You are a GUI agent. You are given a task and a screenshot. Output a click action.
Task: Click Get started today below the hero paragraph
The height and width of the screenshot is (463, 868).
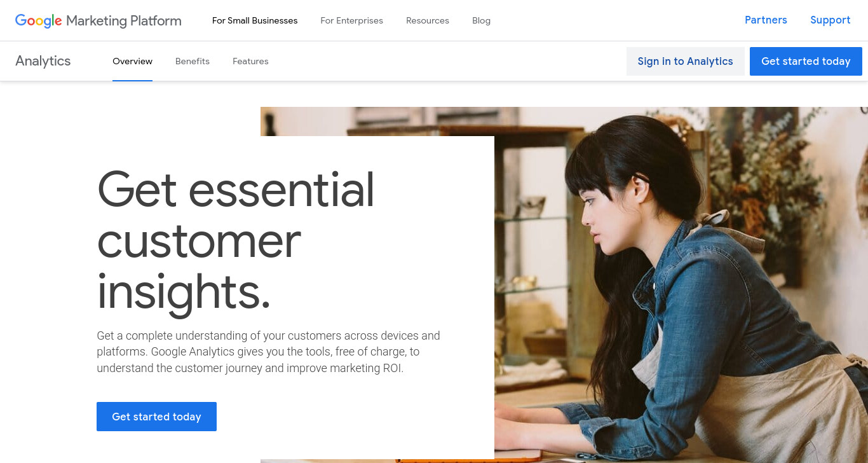[x=156, y=417]
